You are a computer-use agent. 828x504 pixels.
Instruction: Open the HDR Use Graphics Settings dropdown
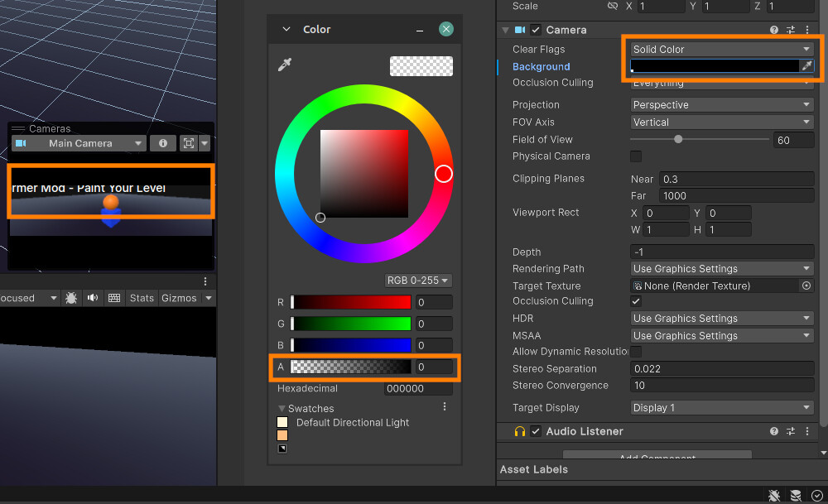click(722, 319)
